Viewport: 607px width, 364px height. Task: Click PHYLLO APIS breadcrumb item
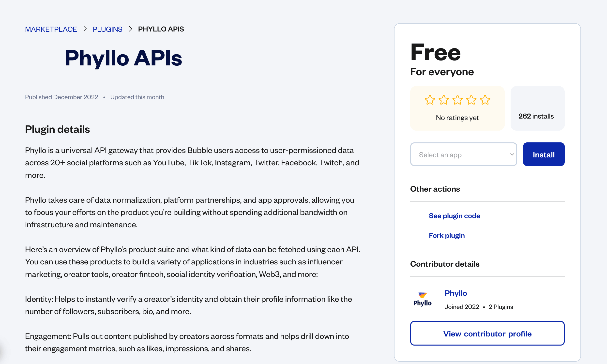click(x=161, y=29)
